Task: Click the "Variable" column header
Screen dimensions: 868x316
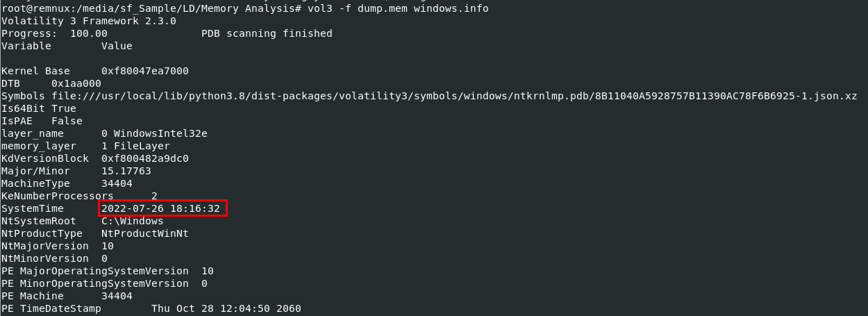Action: 26,46
